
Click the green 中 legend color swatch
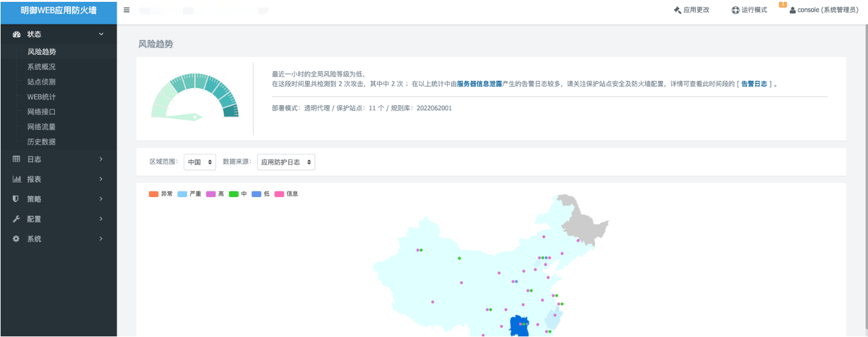(234, 194)
